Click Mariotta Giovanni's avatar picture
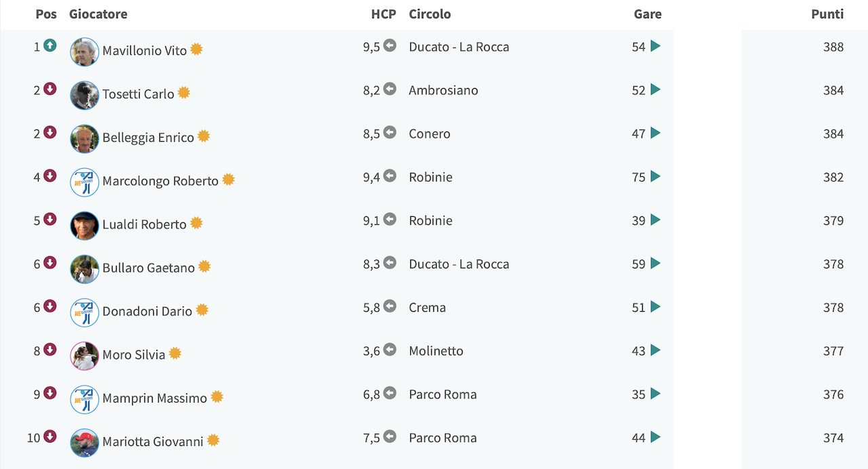The height and width of the screenshot is (469, 868). 85,443
